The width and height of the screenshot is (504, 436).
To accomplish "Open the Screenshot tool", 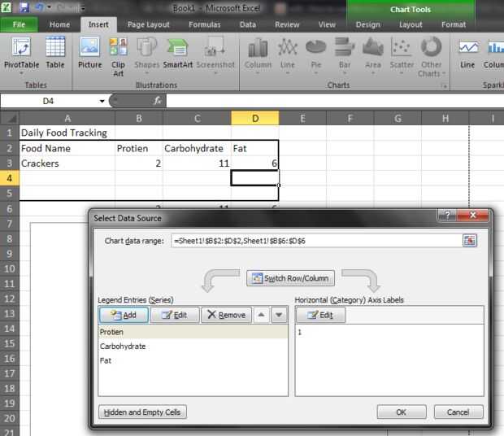I will click(x=215, y=55).
